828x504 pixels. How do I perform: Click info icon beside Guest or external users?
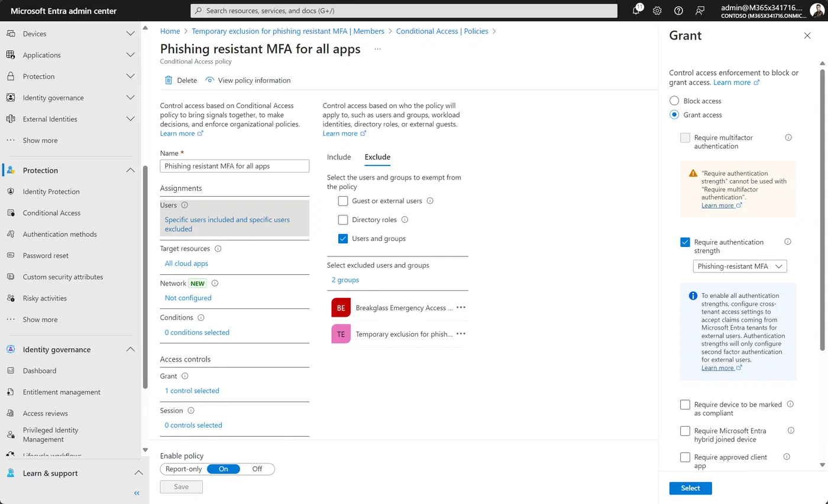(430, 201)
